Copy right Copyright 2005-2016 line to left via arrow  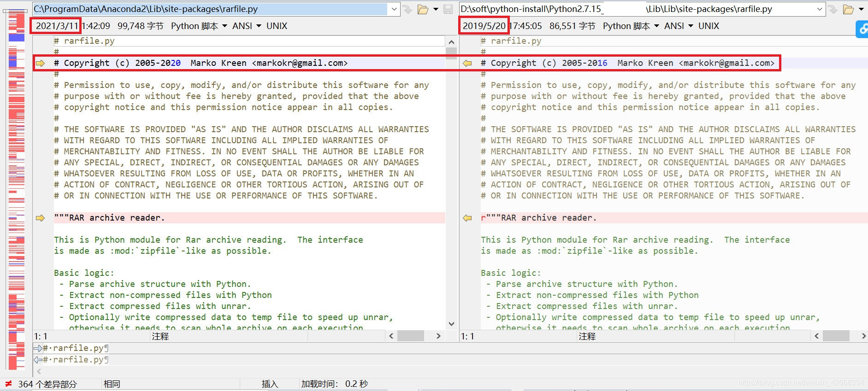467,63
